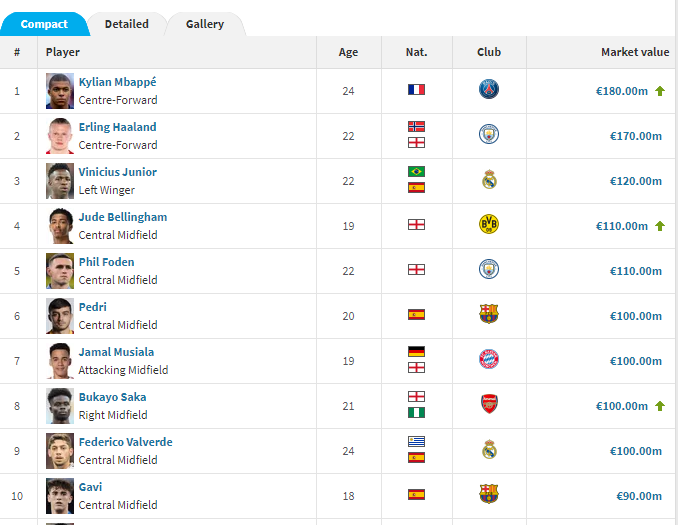Image resolution: width=678 pixels, height=525 pixels.
Task: Select the Compact tab
Action: pos(44,24)
